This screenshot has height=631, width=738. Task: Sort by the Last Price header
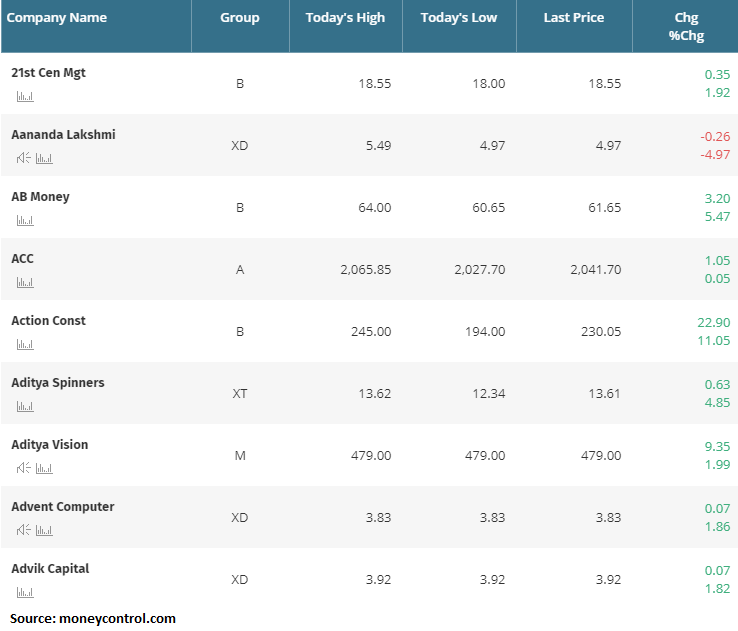(573, 18)
